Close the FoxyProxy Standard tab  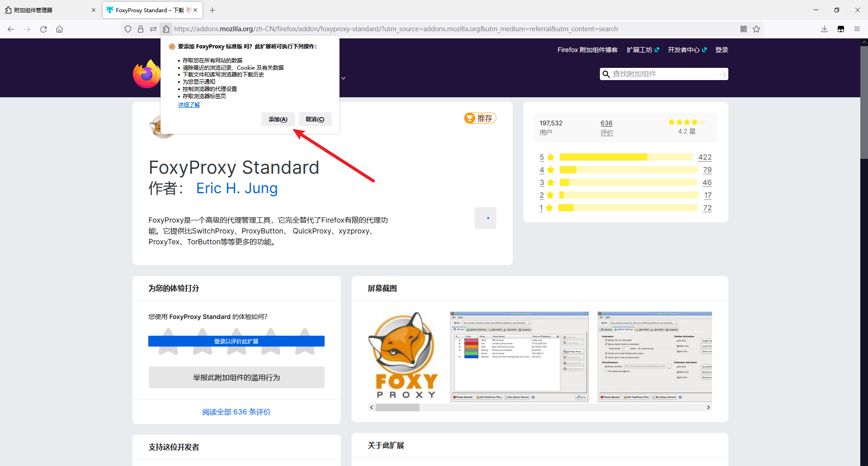pyautogui.click(x=195, y=10)
